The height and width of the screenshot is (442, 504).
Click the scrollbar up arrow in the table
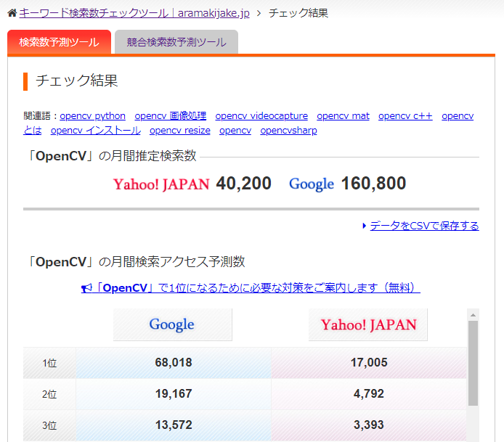tap(473, 315)
